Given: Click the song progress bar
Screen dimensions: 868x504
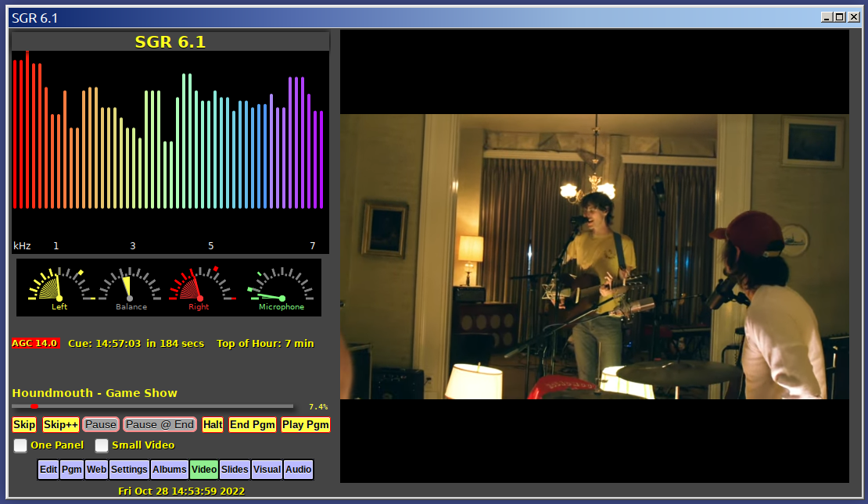Looking at the screenshot, I should (x=152, y=406).
